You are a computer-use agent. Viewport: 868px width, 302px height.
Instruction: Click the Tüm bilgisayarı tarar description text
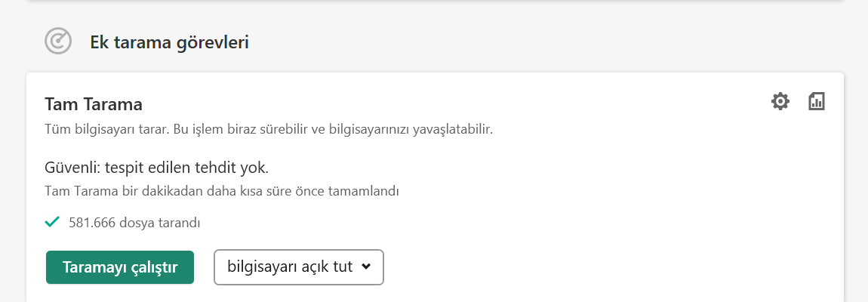tap(268, 129)
